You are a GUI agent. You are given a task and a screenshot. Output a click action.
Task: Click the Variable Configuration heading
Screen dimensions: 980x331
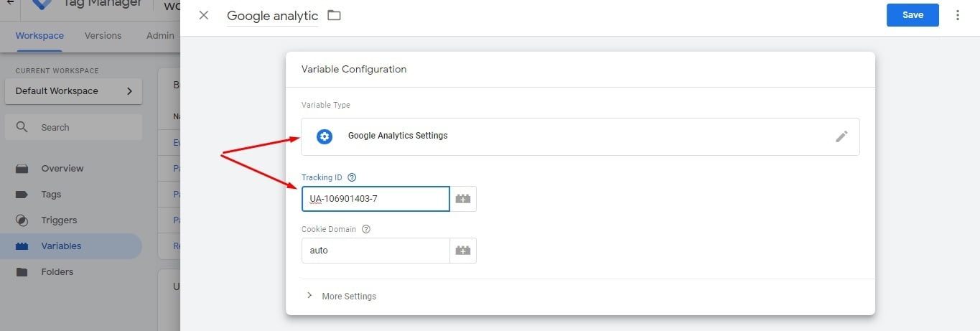354,70
